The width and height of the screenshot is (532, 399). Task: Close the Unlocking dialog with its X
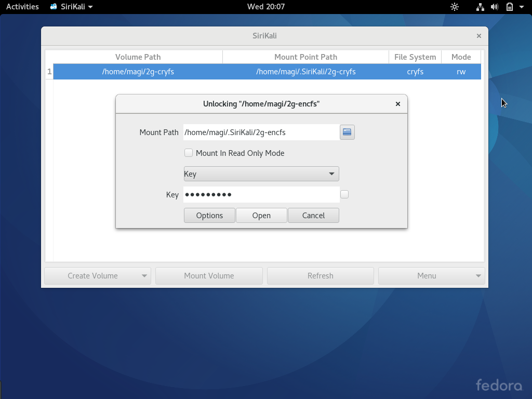(398, 104)
